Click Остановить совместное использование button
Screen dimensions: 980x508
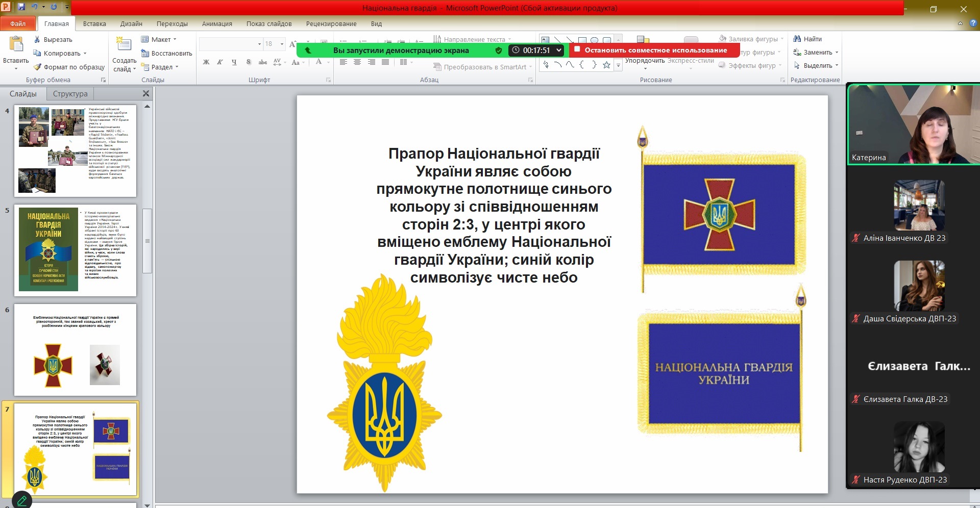pos(655,50)
